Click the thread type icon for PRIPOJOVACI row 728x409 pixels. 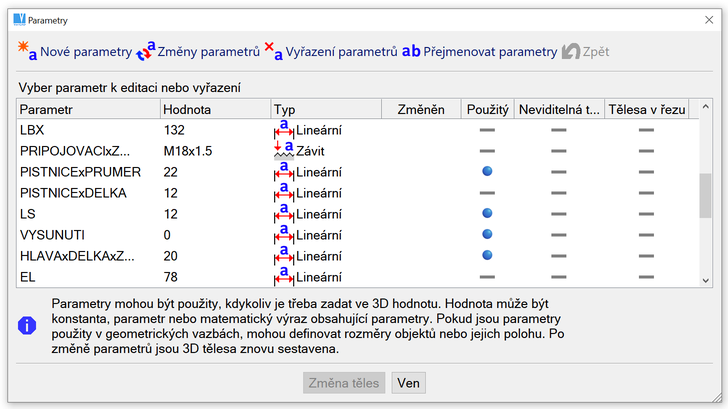[283, 150]
